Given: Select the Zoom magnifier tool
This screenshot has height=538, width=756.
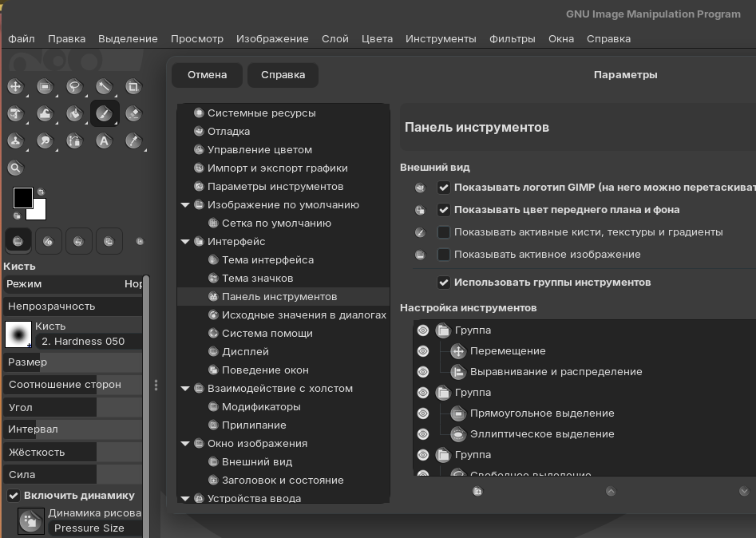Looking at the screenshot, I should pos(15,168).
